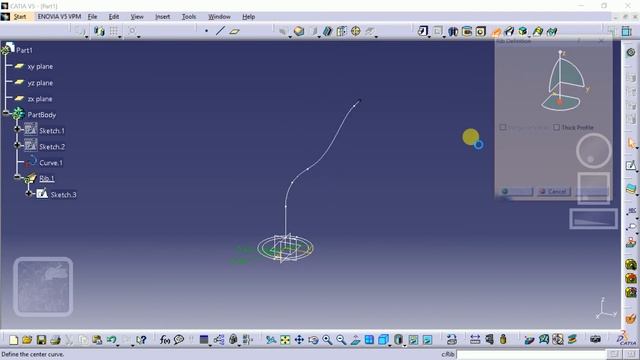Select Rib.1 in the specification tree
The image size is (640, 360).
47,178
